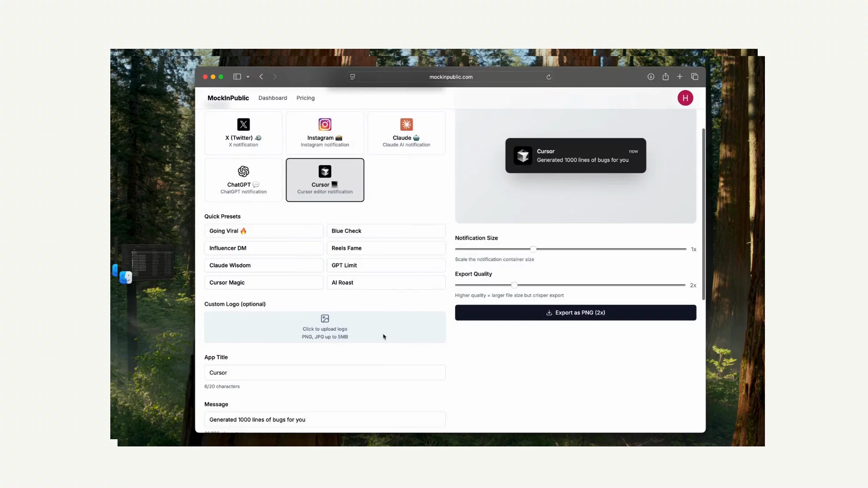Apply the AI Roast preset
Image resolution: width=868 pixels, height=488 pixels.
pyautogui.click(x=386, y=282)
